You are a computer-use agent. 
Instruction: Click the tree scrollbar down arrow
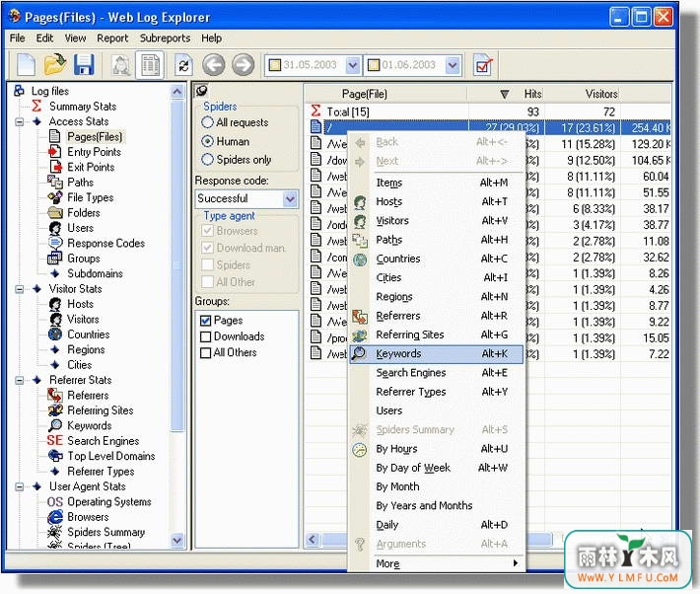177,541
